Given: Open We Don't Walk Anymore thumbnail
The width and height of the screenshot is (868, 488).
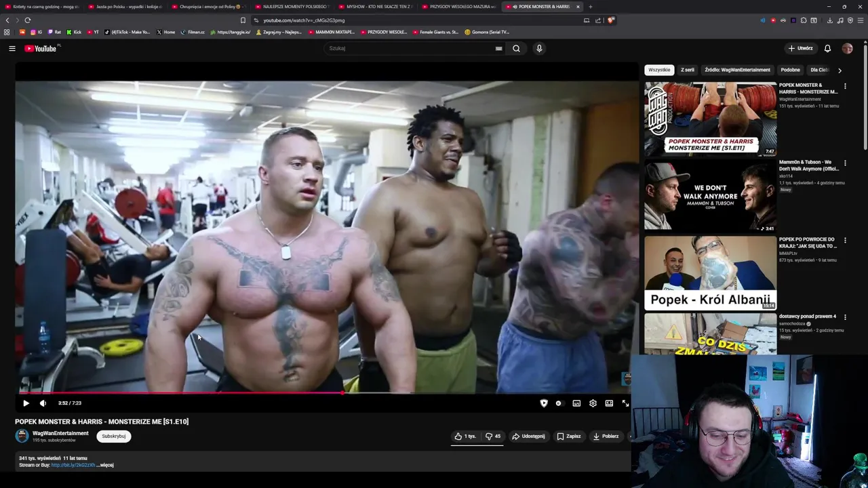Looking at the screenshot, I should (x=710, y=196).
